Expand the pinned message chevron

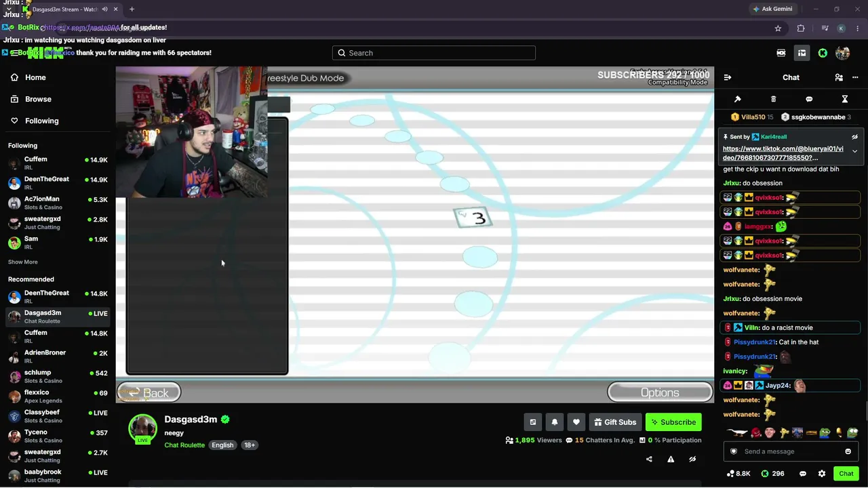point(854,151)
